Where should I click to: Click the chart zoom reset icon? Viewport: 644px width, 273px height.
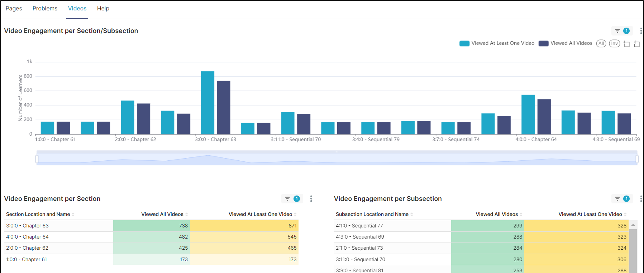(x=637, y=44)
